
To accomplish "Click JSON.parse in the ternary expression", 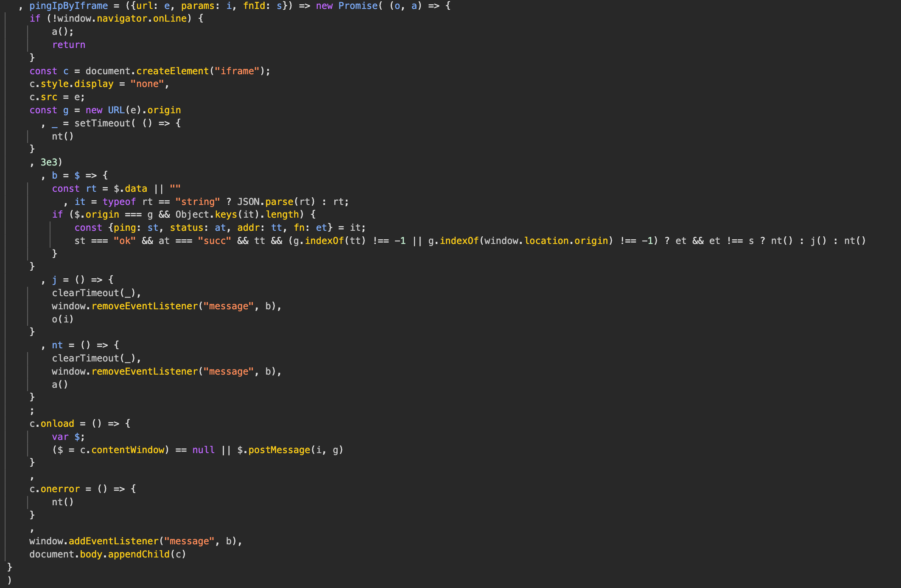I will click(x=265, y=202).
